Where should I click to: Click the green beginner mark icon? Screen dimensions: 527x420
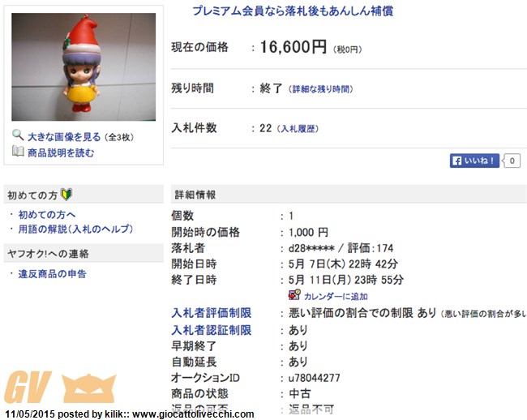point(66,195)
